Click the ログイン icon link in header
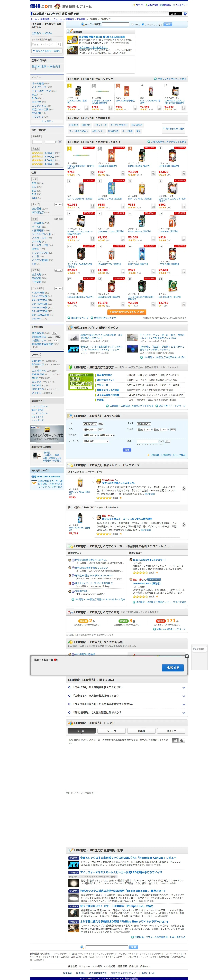The width and height of the screenshot is (218, 980). click(x=139, y=5)
